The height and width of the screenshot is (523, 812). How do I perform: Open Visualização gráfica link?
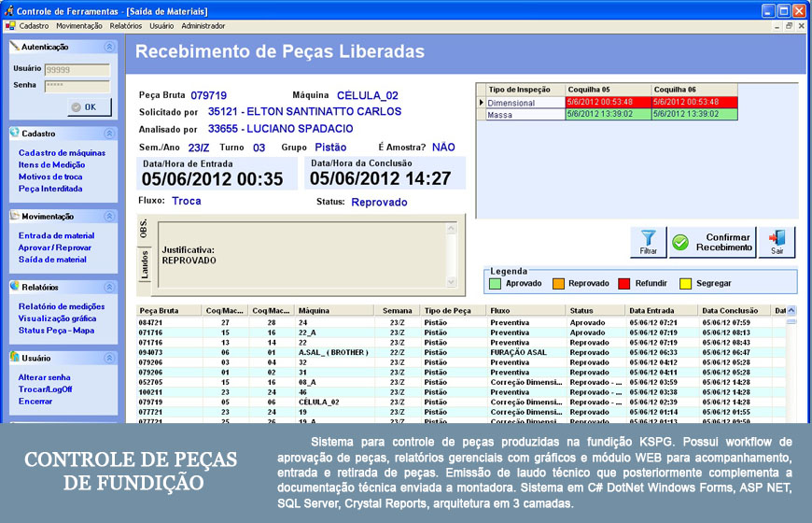point(57,318)
